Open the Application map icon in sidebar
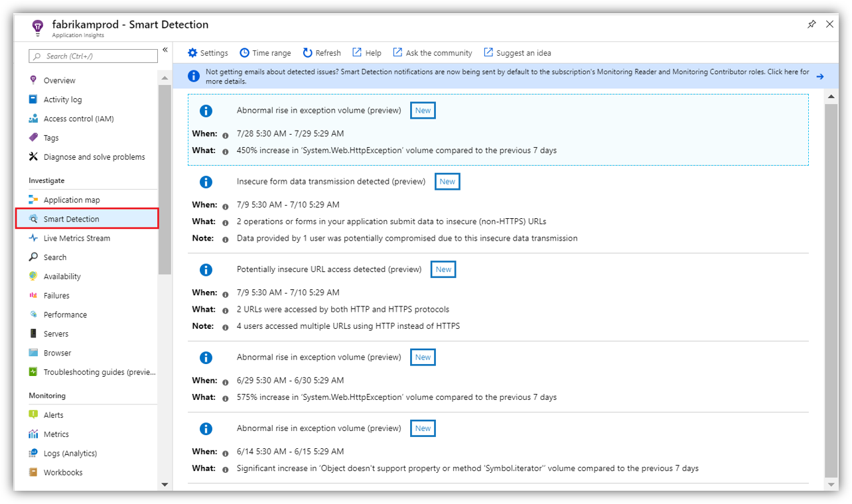This screenshot has height=504, width=852. point(34,200)
